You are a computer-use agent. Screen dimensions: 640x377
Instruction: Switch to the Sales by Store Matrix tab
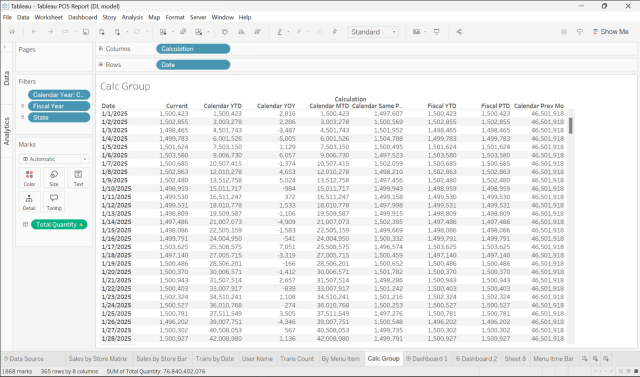tap(98, 359)
